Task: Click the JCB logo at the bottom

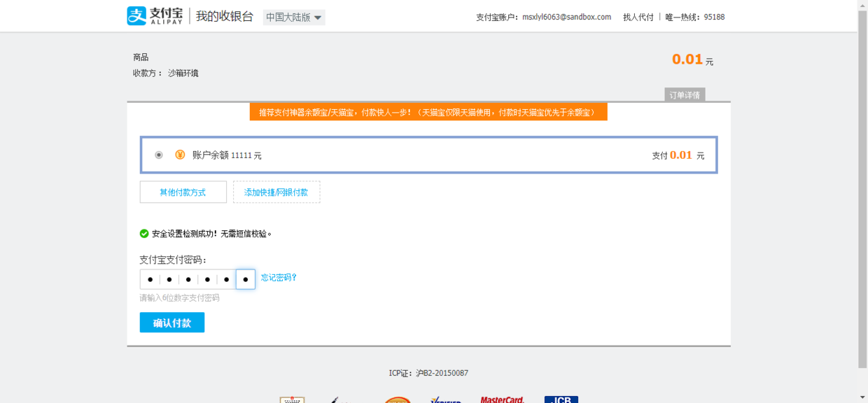Action: click(x=561, y=400)
